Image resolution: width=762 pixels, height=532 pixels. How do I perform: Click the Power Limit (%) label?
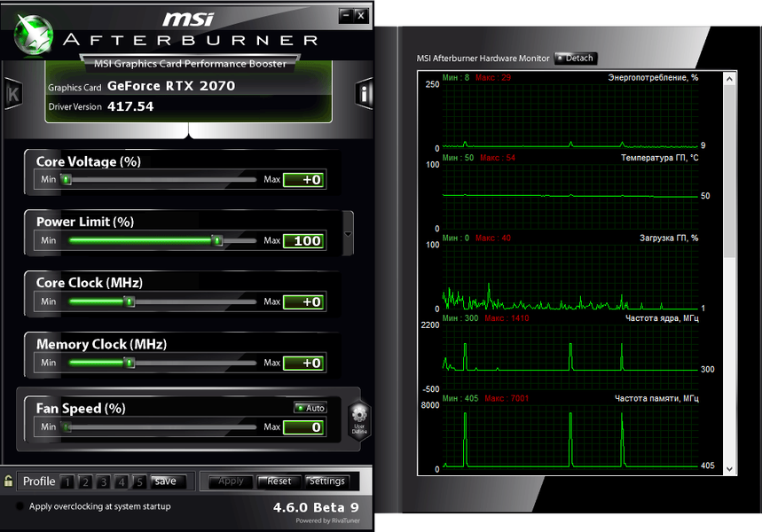click(85, 222)
